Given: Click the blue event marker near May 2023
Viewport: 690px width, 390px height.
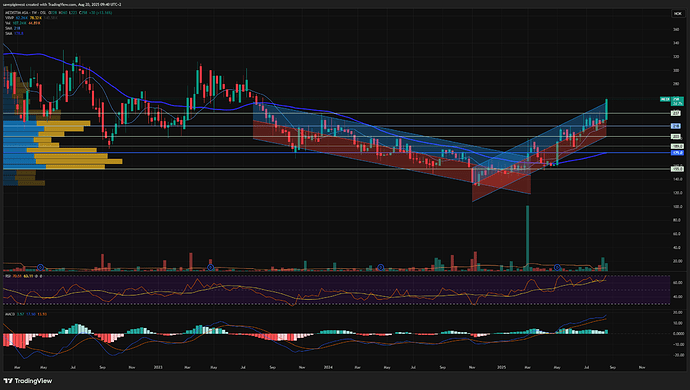Looking at the screenshot, I should 210,267.
